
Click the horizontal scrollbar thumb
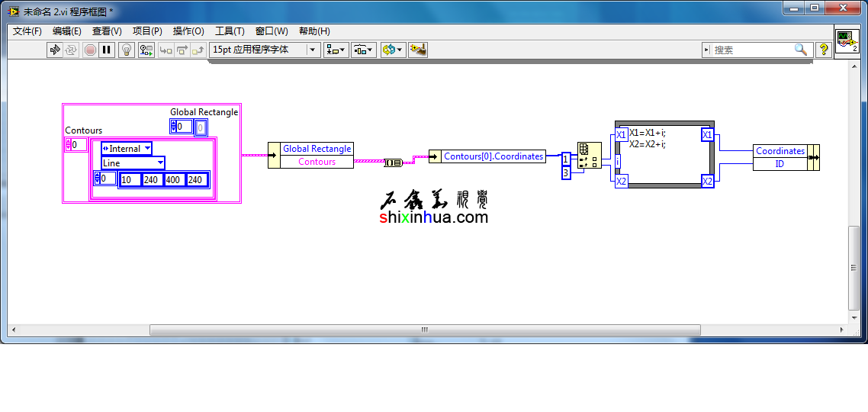[x=424, y=330]
